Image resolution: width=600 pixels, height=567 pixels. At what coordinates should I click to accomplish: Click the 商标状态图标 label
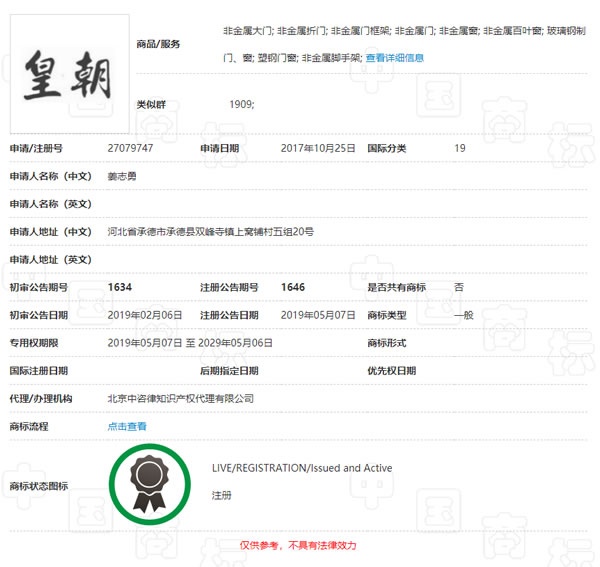[x=39, y=486]
